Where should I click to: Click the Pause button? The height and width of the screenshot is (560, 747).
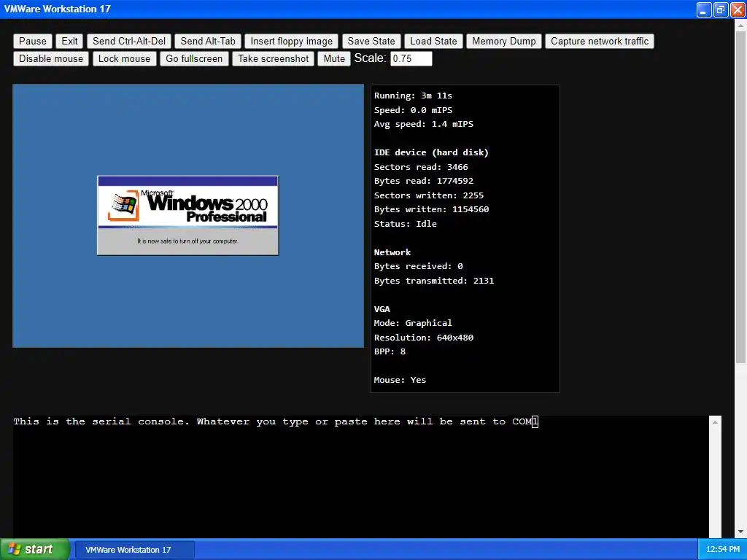pyautogui.click(x=32, y=42)
